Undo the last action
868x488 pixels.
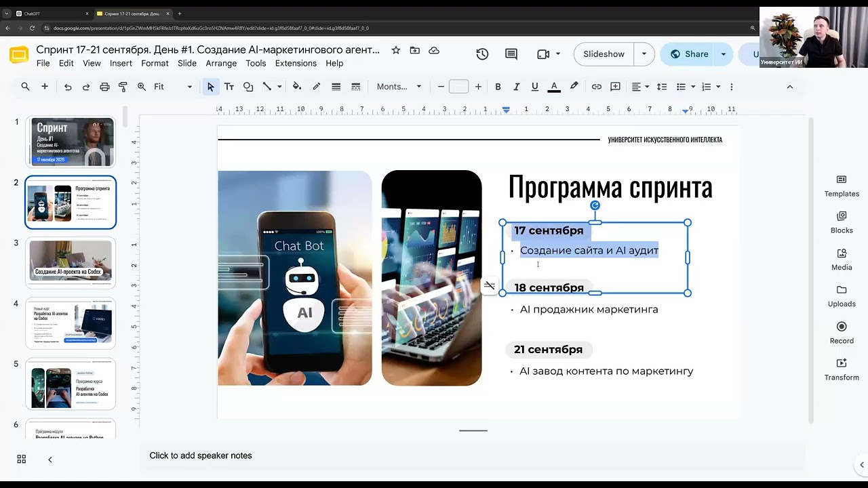68,87
